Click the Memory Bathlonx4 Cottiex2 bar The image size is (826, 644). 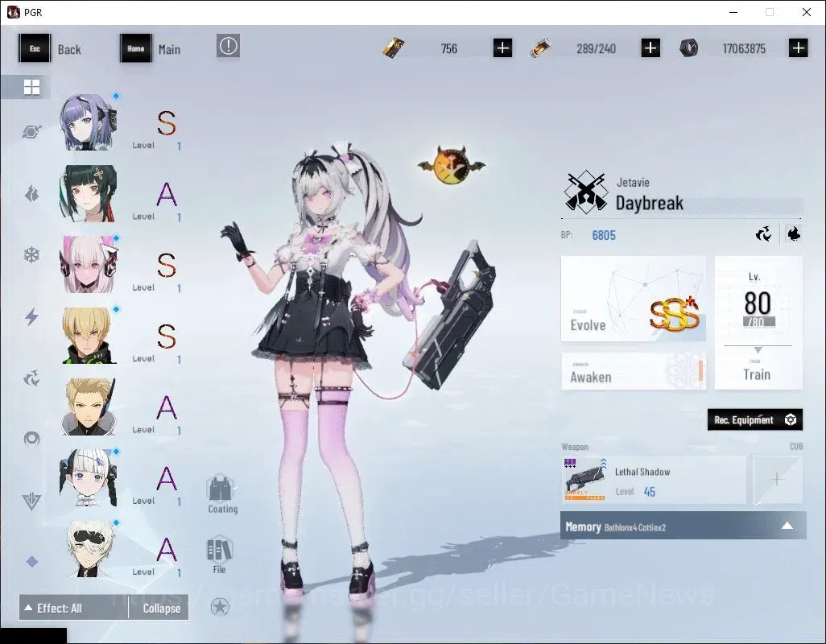684,526
